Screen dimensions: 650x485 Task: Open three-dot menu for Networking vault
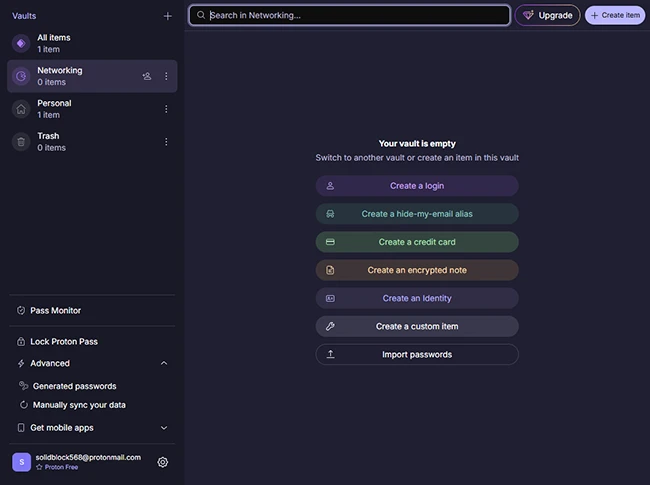166,76
